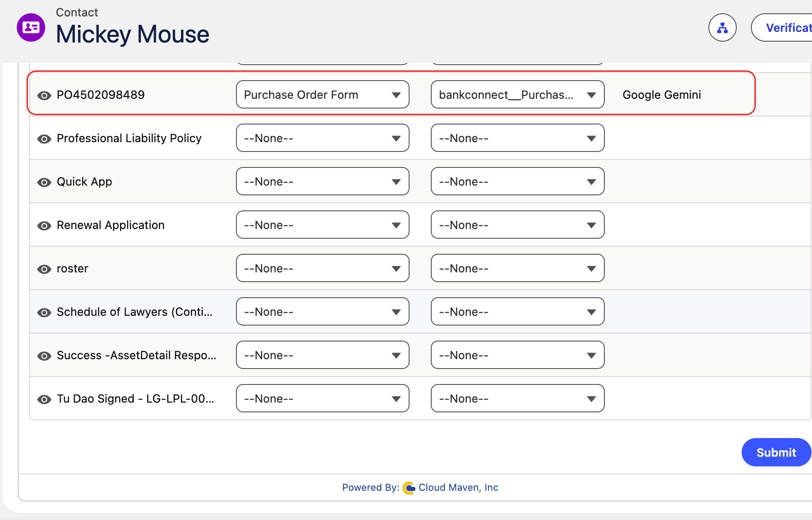812x520 pixels.
Task: Preview Professional Liability Policy via eye icon
Action: click(x=44, y=139)
